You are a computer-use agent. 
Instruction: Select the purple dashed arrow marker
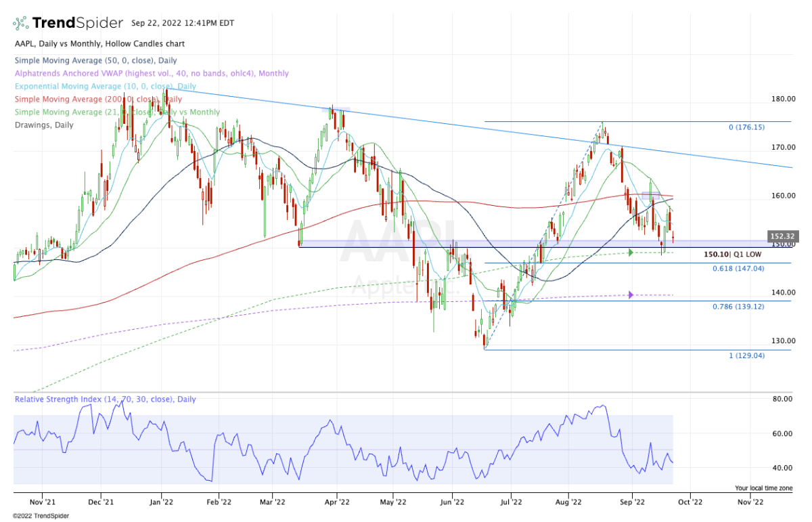pos(630,295)
